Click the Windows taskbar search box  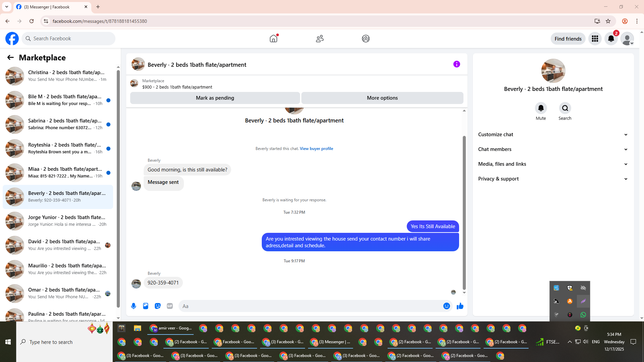64,342
